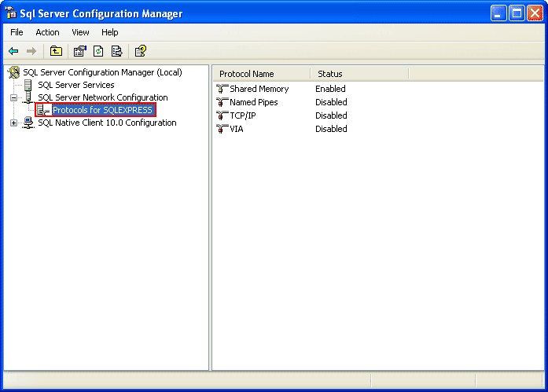The width and height of the screenshot is (548, 392).
Task: Click the Refresh toolbar icon
Action: point(98,51)
